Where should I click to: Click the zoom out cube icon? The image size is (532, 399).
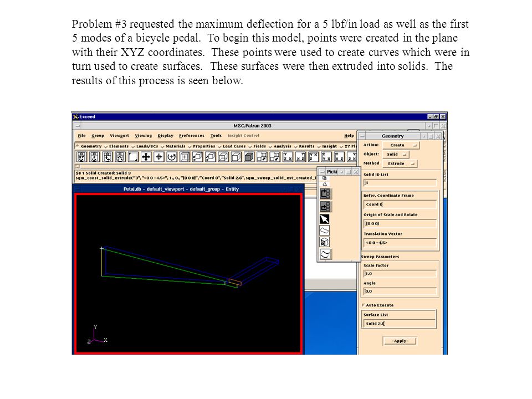point(197,157)
